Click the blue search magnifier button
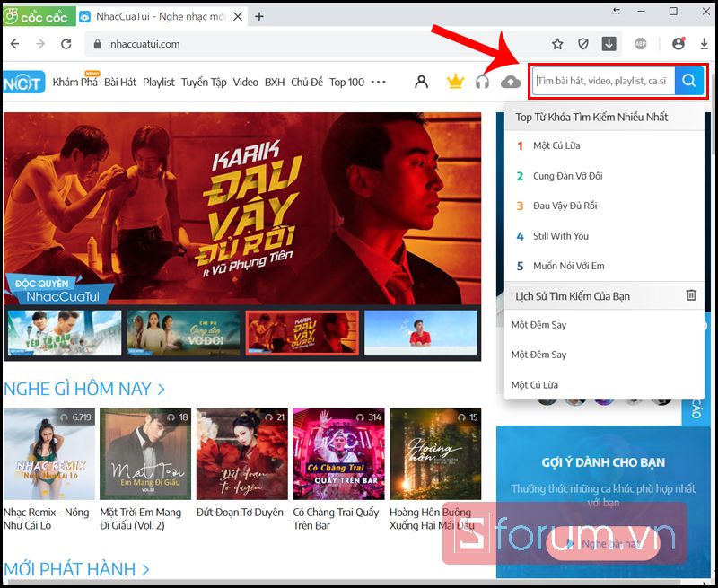 tap(689, 81)
